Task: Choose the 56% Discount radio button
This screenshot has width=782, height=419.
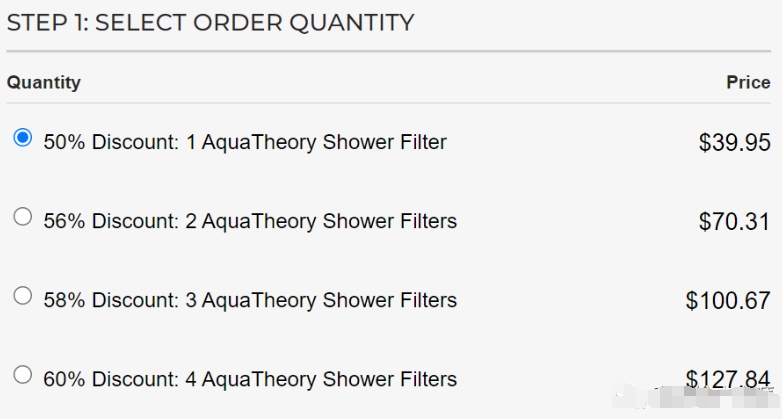Action: pyautogui.click(x=22, y=216)
